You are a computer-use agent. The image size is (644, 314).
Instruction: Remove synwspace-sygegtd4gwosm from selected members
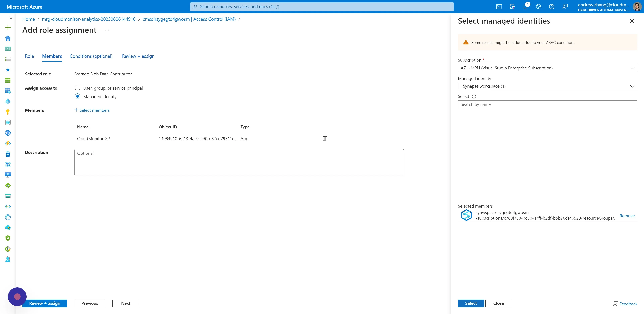click(627, 216)
